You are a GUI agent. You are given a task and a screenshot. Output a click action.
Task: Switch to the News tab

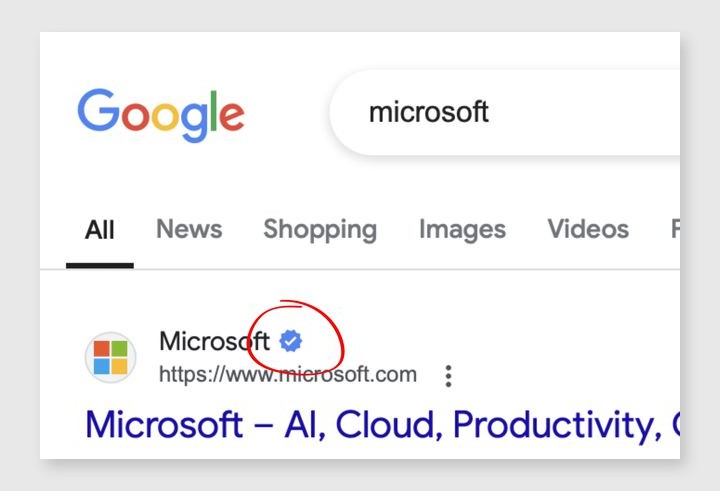pos(189,229)
